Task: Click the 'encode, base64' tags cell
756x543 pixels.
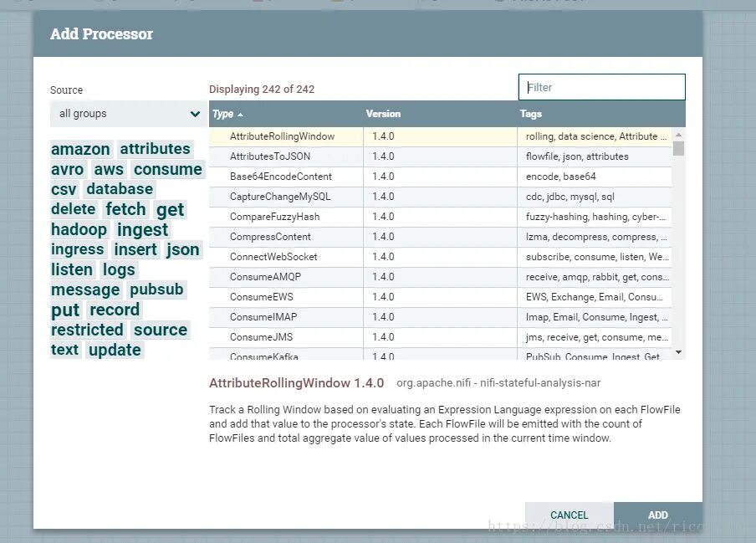Action: pyautogui.click(x=595, y=177)
